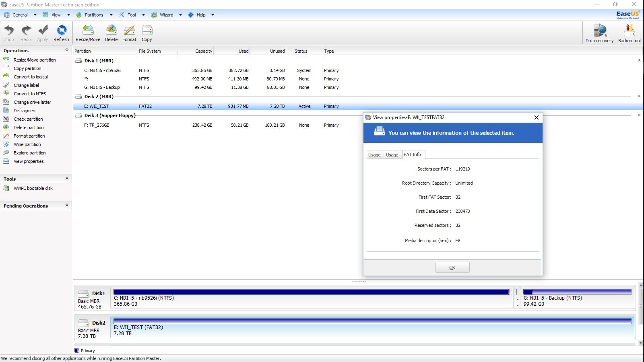Viewport: 644px width, 362px height.
Task: Click the Convert to NTFS icon
Action: click(6, 93)
